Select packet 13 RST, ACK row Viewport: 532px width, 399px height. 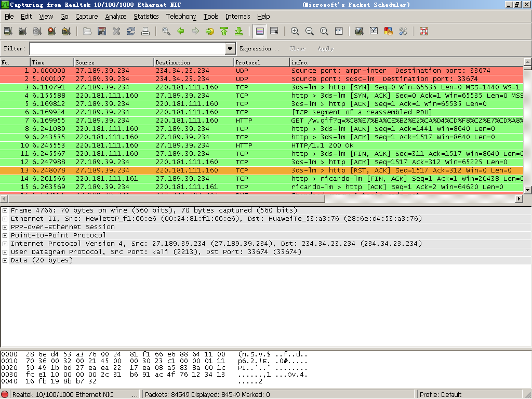pos(262,170)
